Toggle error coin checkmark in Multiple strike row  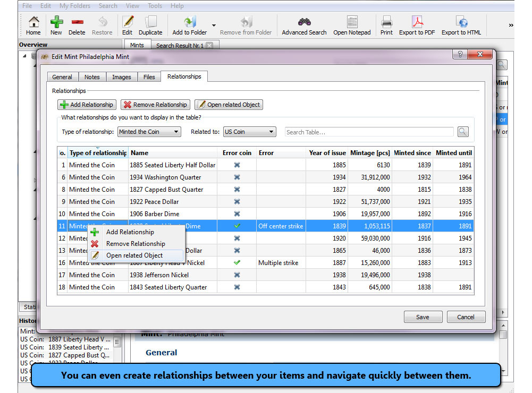pos(237,262)
